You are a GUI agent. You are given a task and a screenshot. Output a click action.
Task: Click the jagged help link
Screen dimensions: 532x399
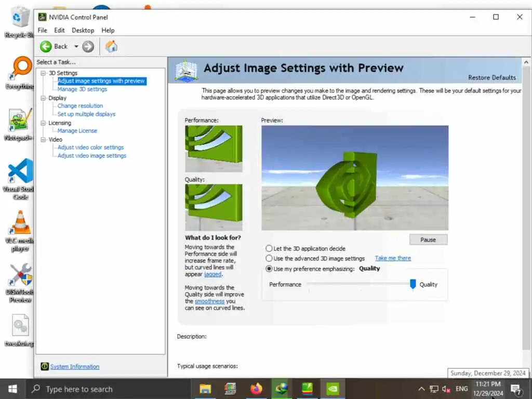pyautogui.click(x=212, y=274)
